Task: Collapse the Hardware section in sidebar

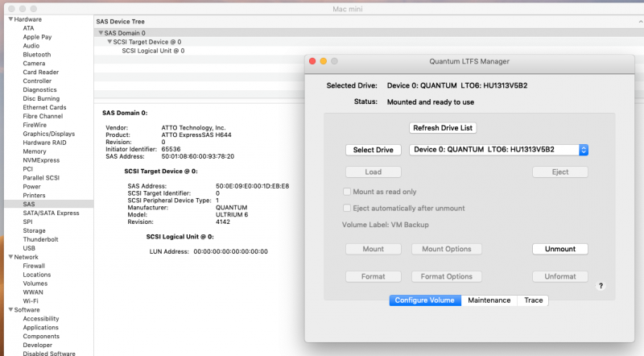Action: pyautogui.click(x=10, y=19)
